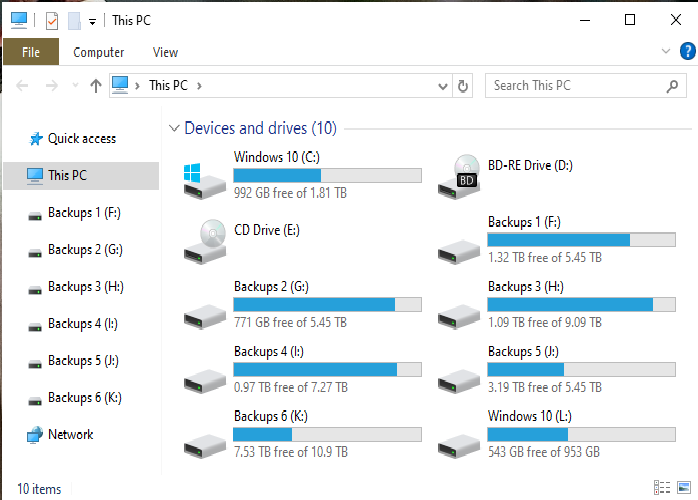Go up one level with Up arrow
698x500 pixels.
[x=95, y=85]
